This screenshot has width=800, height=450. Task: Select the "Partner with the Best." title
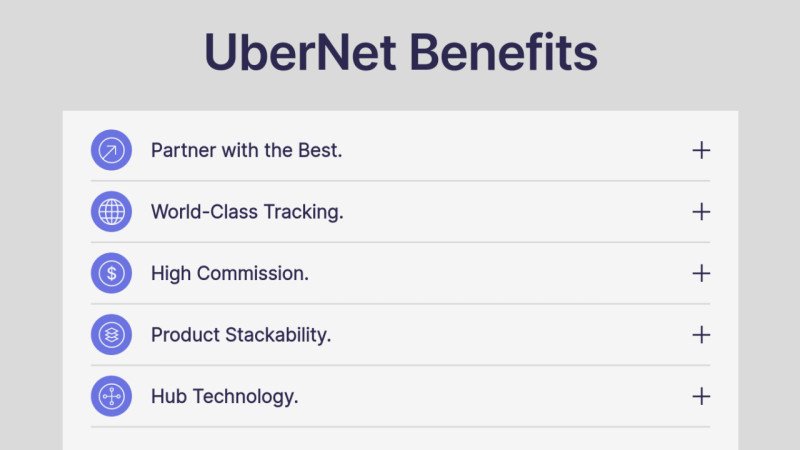[x=246, y=150]
